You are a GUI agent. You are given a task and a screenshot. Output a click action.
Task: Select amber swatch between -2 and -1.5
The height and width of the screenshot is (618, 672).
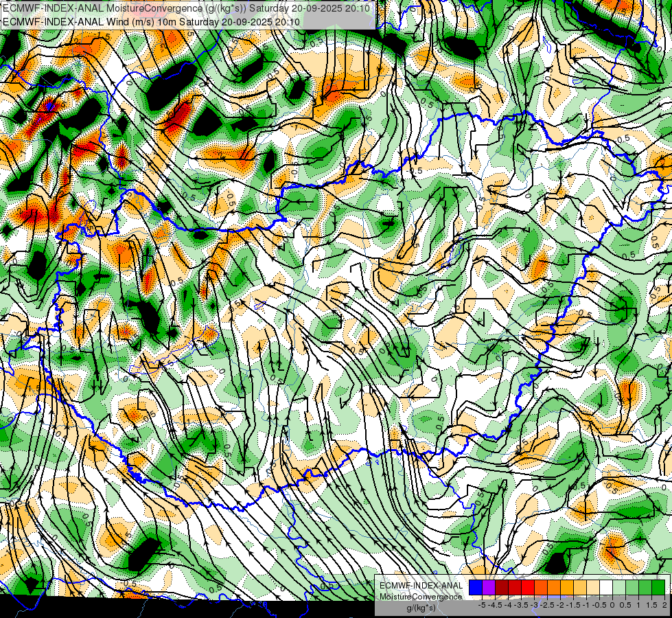[x=567, y=588]
